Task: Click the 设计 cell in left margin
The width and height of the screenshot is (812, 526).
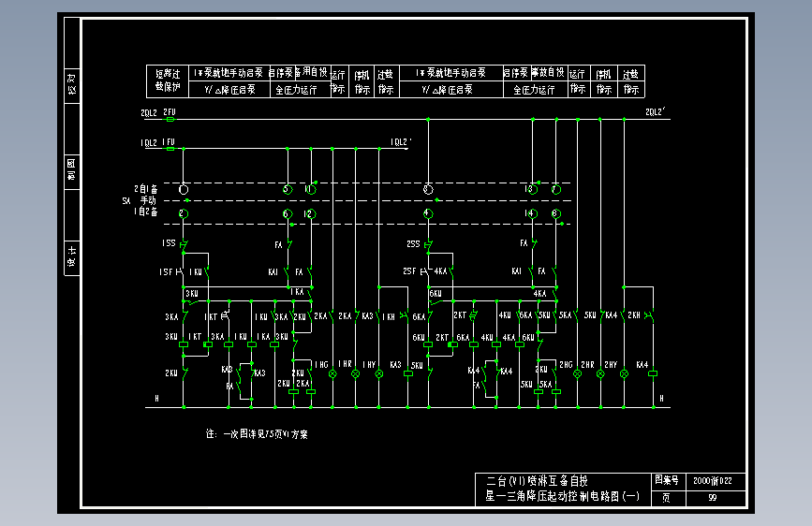Action: 72,256
